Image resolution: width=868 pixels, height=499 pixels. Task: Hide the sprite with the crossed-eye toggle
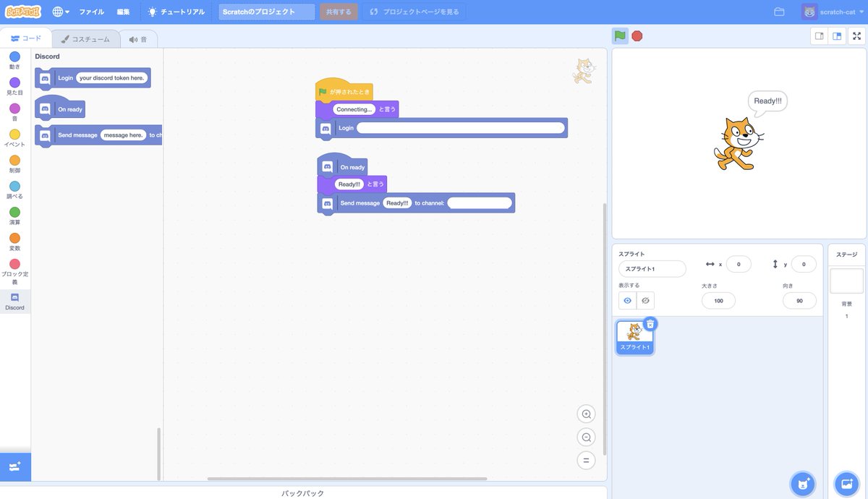click(x=644, y=299)
